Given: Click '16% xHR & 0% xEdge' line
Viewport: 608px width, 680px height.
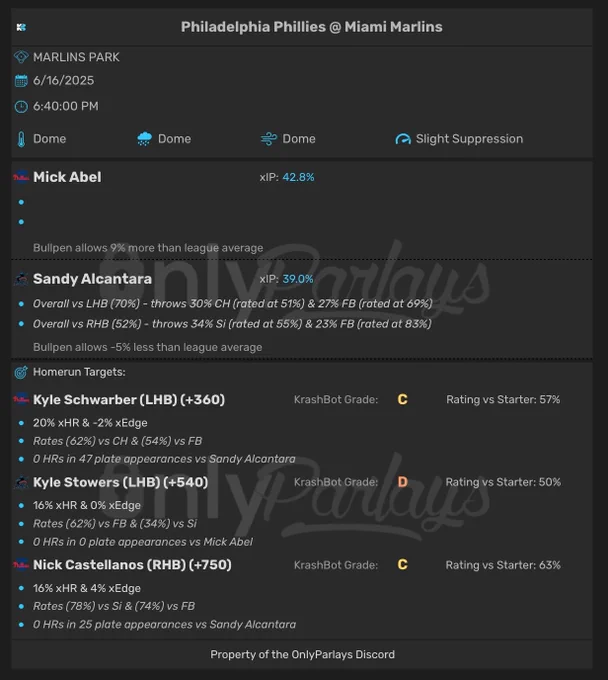Looking at the screenshot, I should coord(87,505).
